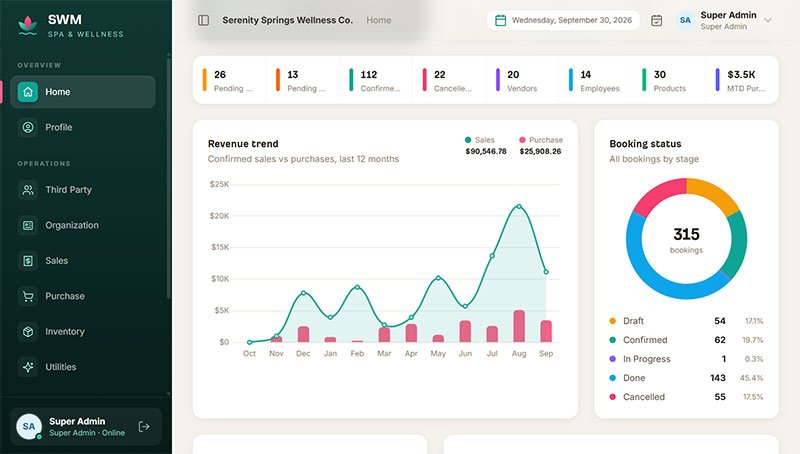Viewport: 800px width, 454px height.
Task: Expand the Sales menu in sidebar
Action: 83,261
